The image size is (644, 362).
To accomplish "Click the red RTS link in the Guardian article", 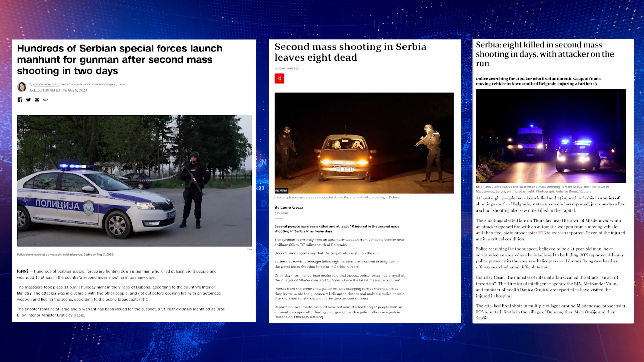I will point(542,233).
